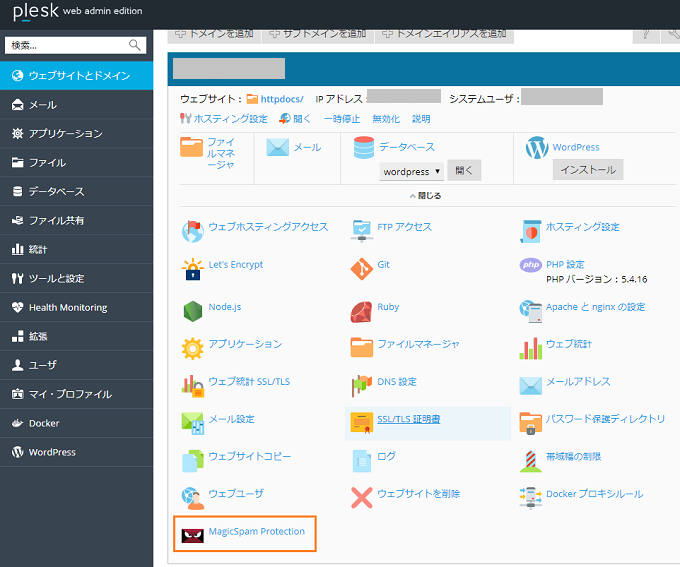Click the ウェブユーザ person-globe icon
This screenshot has width=680, height=567.
click(193, 498)
